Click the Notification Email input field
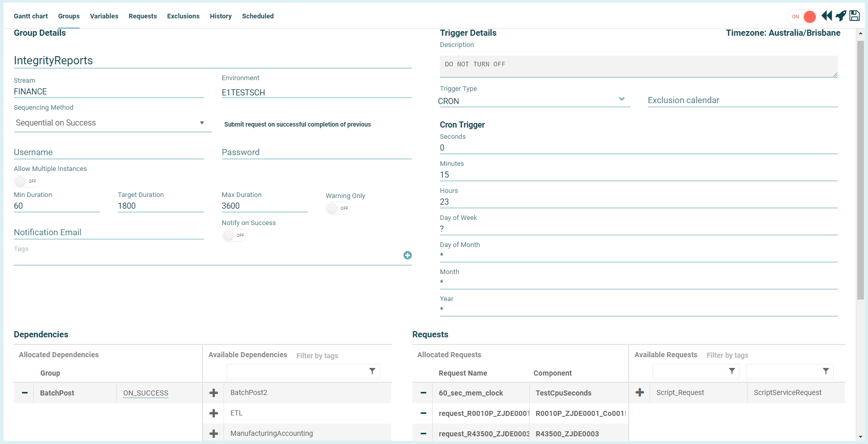 point(109,233)
